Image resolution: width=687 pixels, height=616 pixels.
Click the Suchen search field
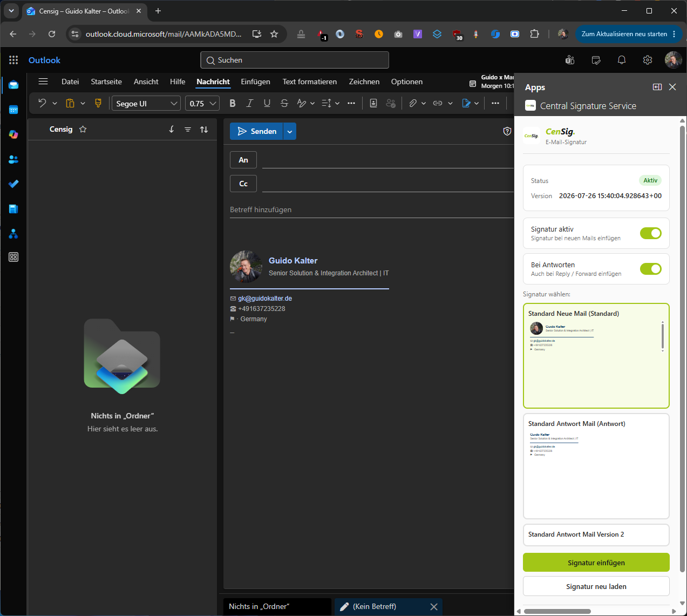coord(295,60)
